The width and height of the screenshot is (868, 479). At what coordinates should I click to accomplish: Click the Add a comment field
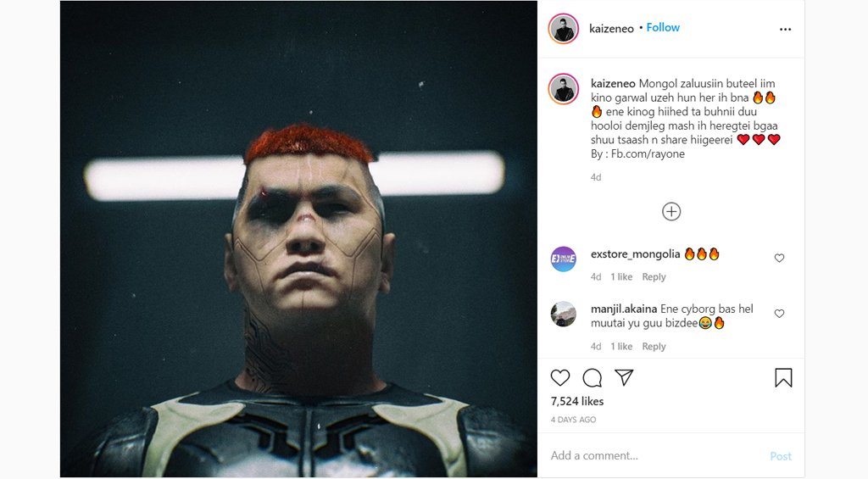(x=653, y=456)
